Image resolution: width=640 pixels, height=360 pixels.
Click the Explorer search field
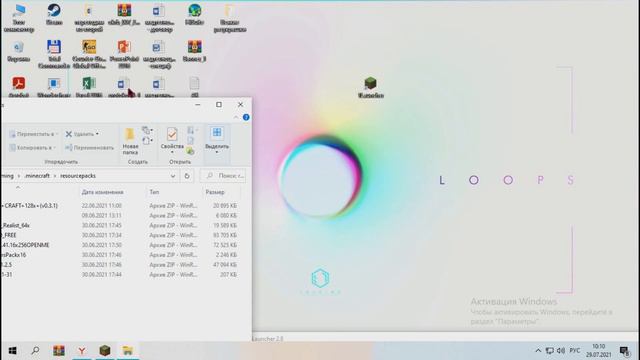[x=224, y=176]
